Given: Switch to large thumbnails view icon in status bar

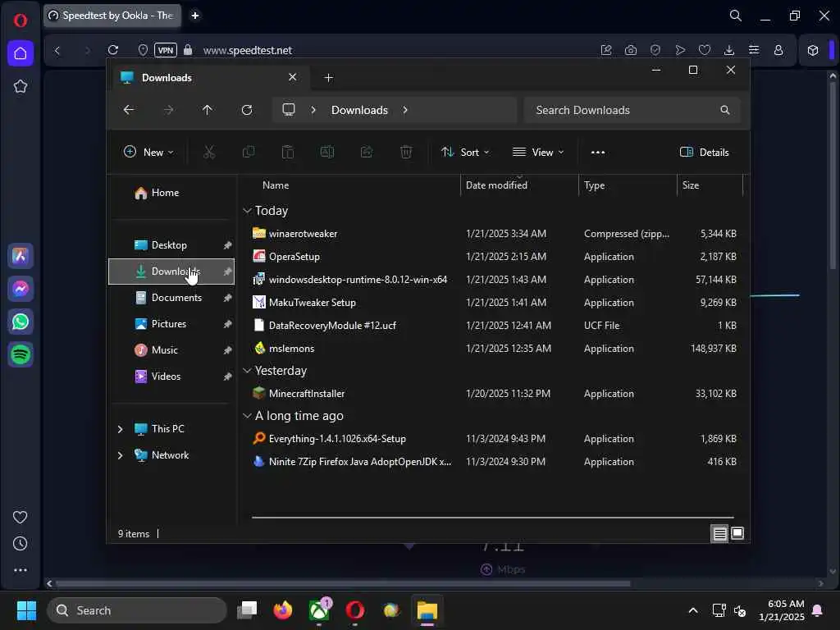Looking at the screenshot, I should [737, 533].
